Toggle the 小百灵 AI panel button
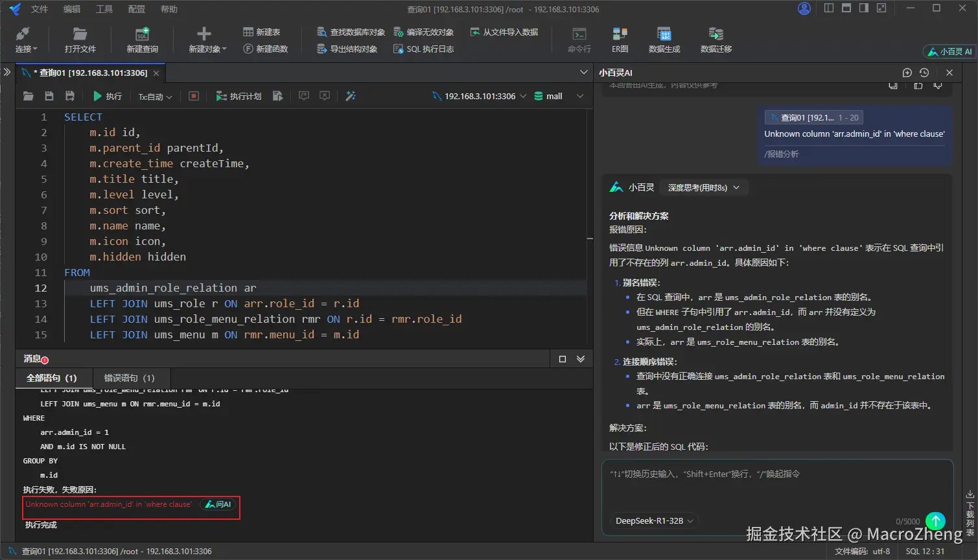Viewport: 978px width, 560px height. point(949,51)
